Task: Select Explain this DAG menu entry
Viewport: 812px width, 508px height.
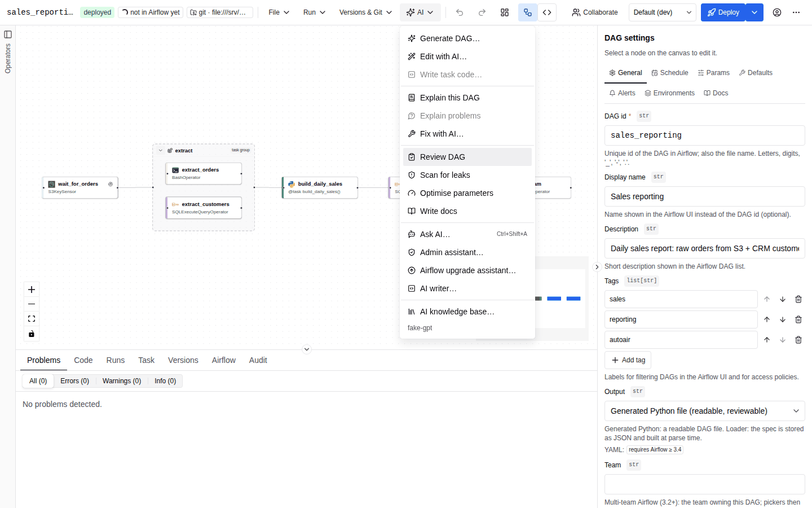Action: (x=467, y=98)
